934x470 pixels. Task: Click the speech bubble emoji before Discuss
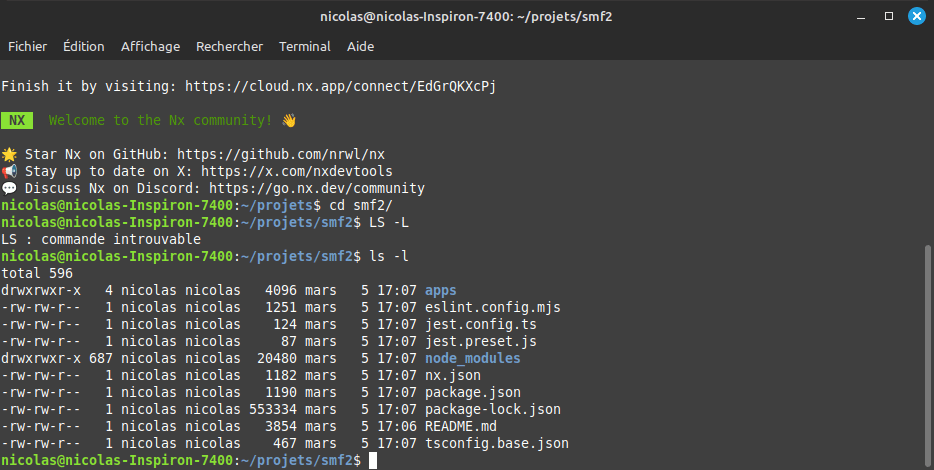click(9, 188)
